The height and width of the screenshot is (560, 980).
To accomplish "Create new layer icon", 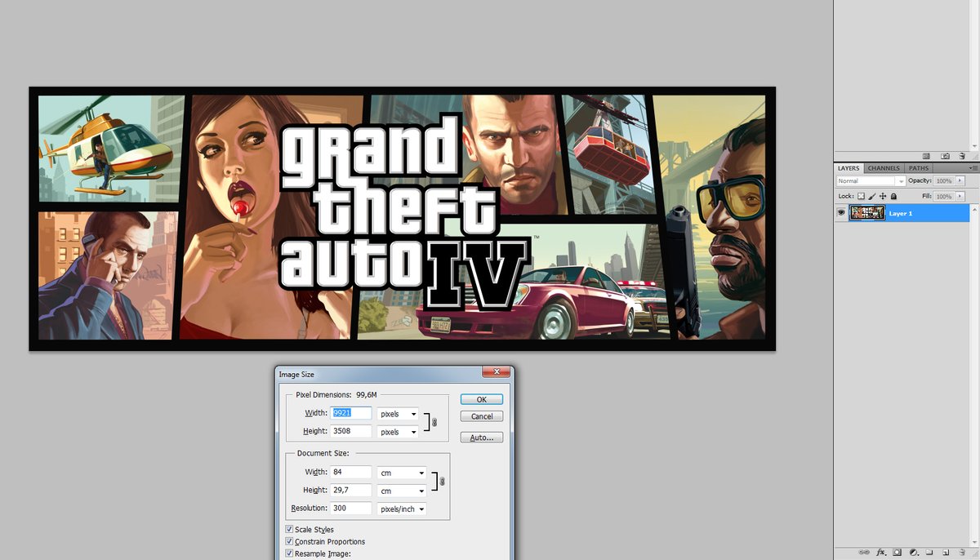I will coord(946,552).
